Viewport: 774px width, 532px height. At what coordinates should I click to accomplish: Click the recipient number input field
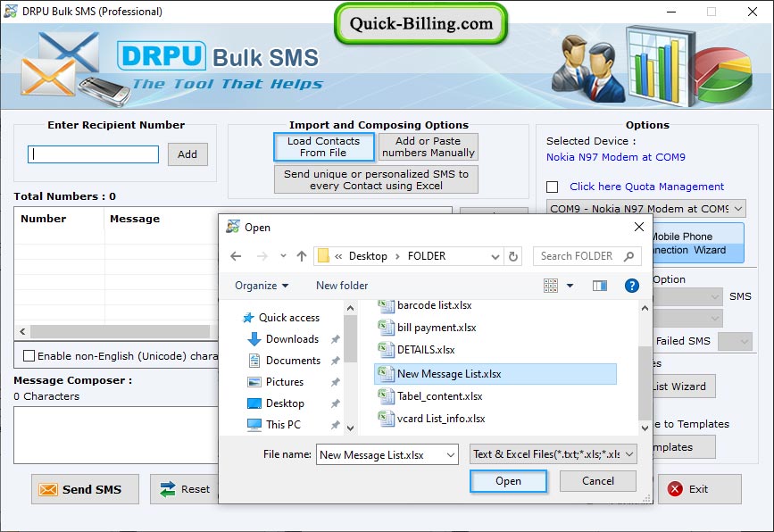[94, 154]
